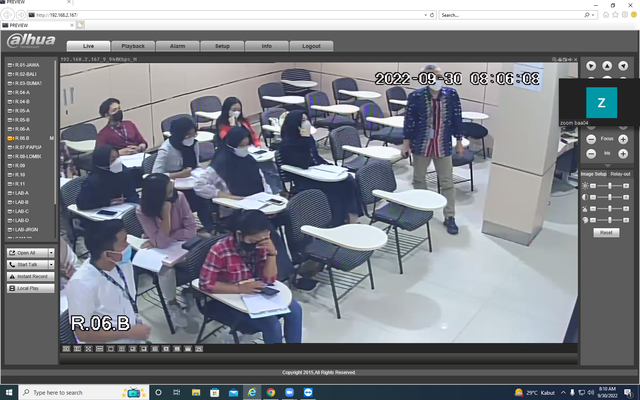Click the brightness slider handle
Viewport: 640px width, 400px height.
610,186
